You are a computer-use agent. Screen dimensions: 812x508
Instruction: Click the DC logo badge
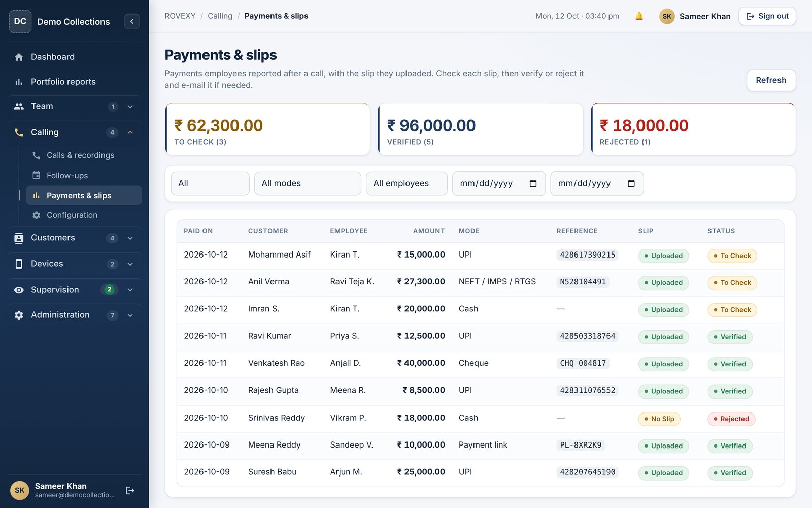point(20,21)
